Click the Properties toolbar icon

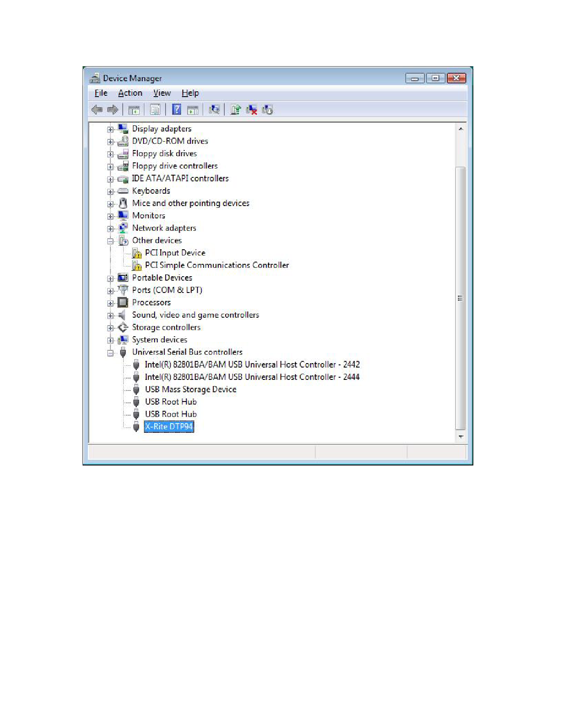coord(155,109)
